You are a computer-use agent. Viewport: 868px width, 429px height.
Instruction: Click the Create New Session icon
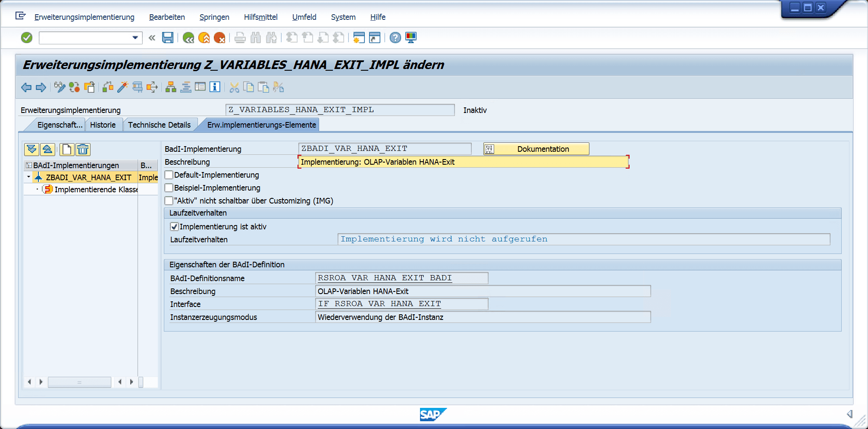point(359,38)
